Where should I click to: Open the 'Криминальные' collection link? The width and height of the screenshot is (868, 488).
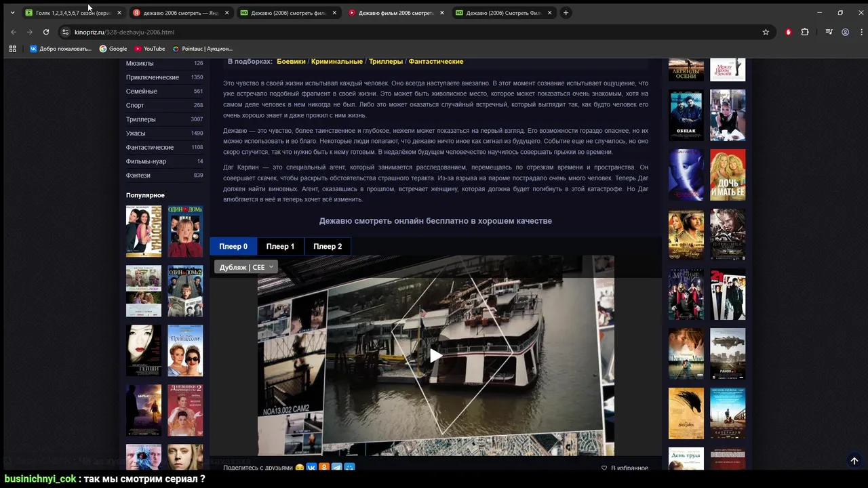(x=337, y=62)
